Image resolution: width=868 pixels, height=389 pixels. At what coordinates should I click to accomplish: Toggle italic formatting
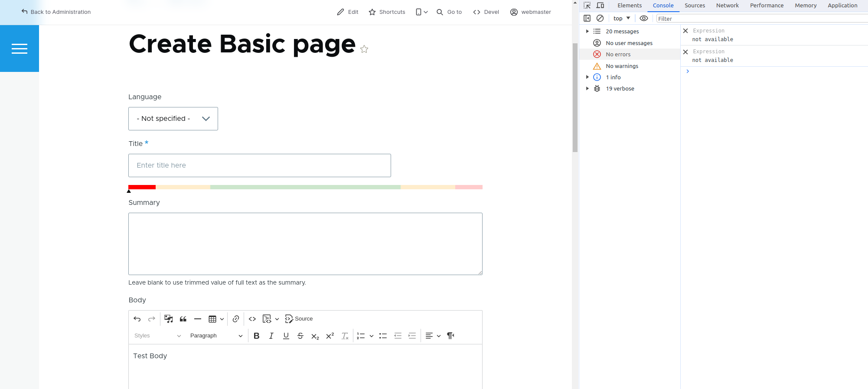pyautogui.click(x=271, y=336)
